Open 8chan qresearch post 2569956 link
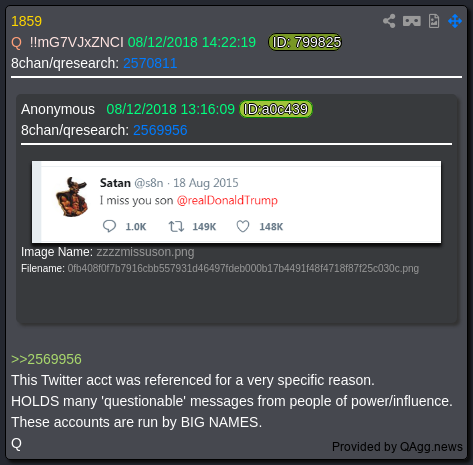 (160, 130)
